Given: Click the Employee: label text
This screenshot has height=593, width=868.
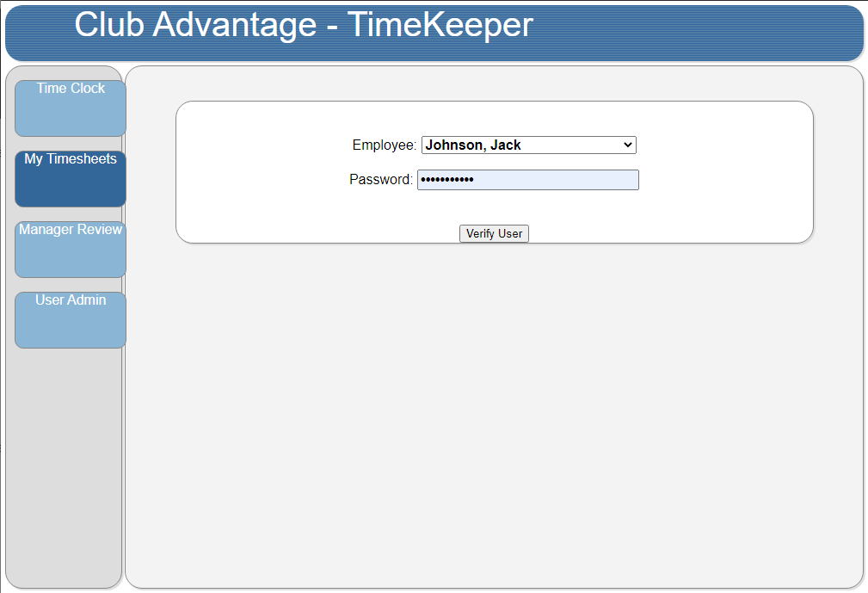Looking at the screenshot, I should tap(385, 145).
